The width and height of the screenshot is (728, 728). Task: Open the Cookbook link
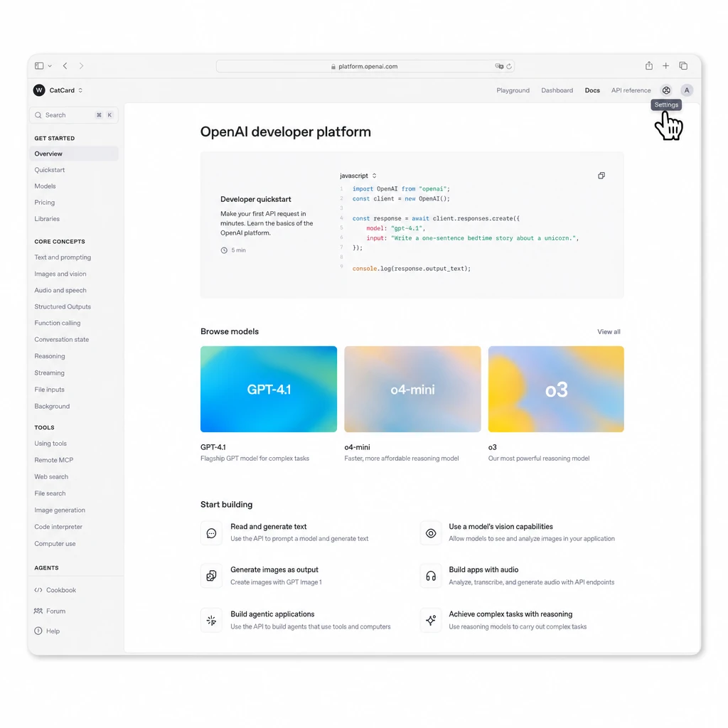point(55,590)
